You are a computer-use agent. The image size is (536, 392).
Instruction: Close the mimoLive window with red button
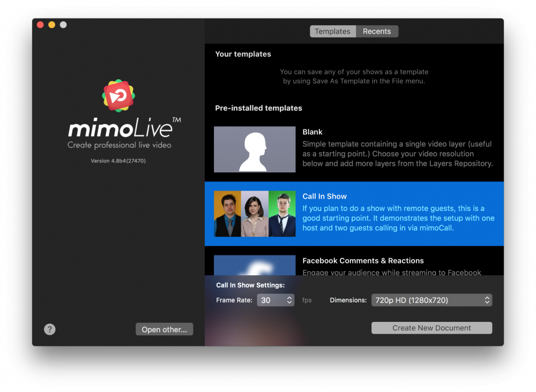pos(40,25)
